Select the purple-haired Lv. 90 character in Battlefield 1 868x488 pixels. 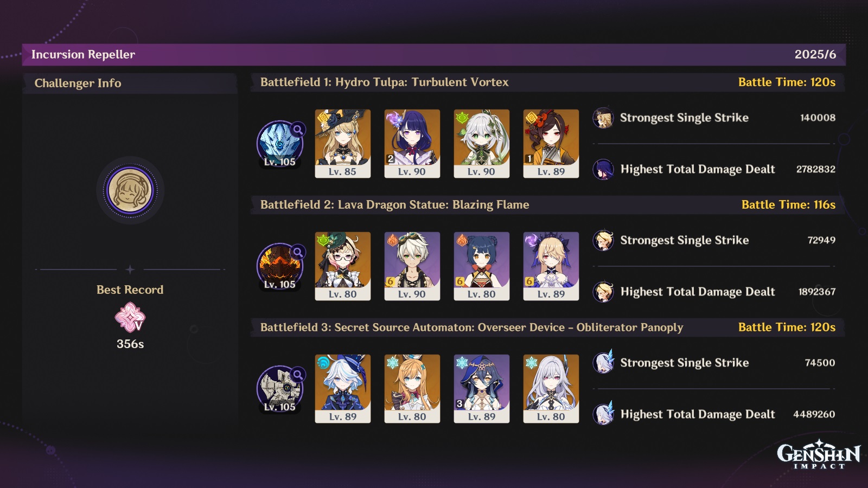pyautogui.click(x=412, y=144)
